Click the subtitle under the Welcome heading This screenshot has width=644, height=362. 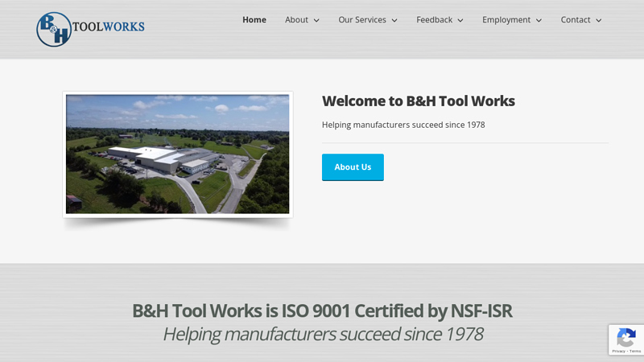[403, 125]
